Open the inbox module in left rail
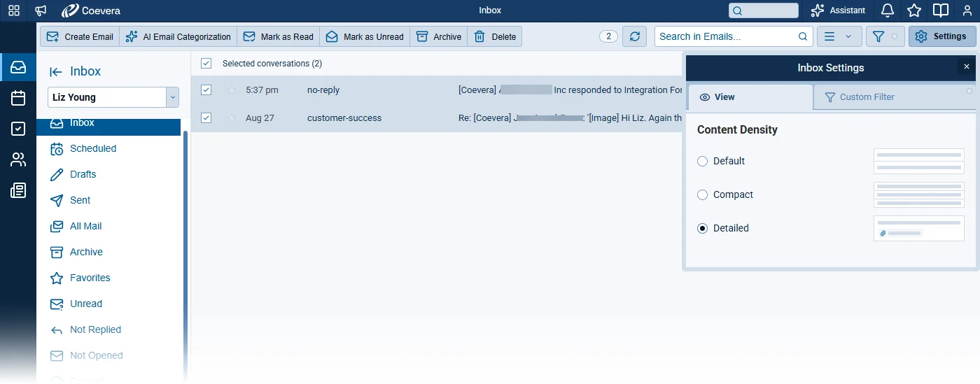The height and width of the screenshot is (384, 980). (18, 67)
